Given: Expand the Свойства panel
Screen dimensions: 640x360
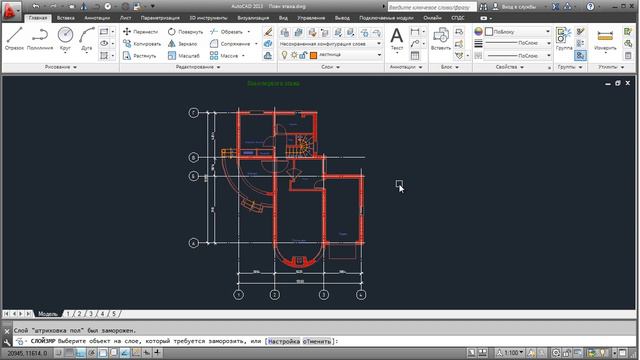Looking at the screenshot, I should coord(509,67).
